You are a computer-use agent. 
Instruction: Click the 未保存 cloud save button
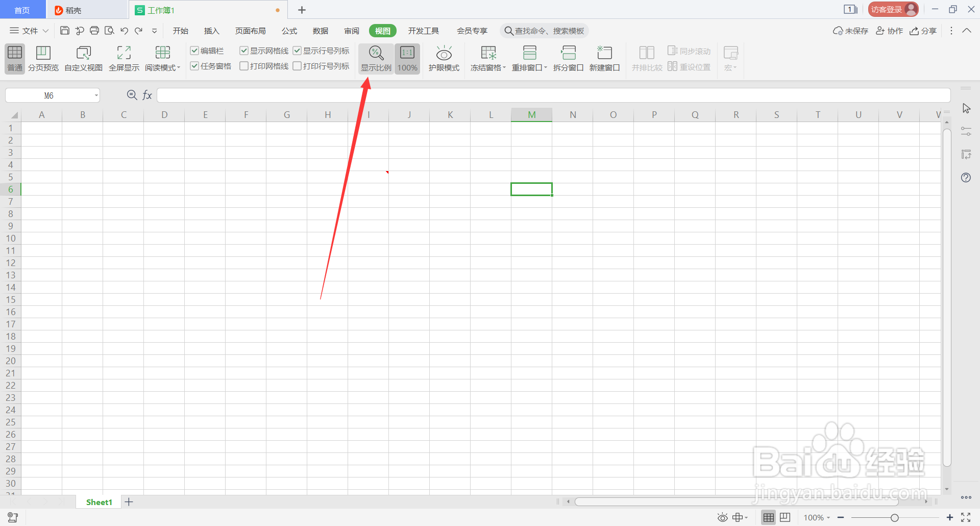pyautogui.click(x=850, y=31)
